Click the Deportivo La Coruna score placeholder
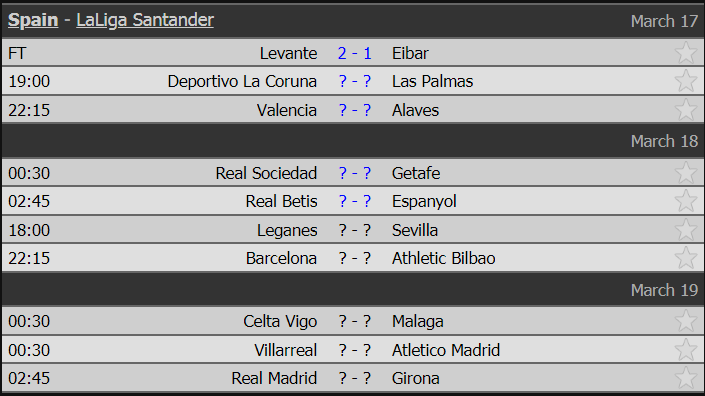Image resolution: width=705 pixels, height=396 pixels. (354, 81)
